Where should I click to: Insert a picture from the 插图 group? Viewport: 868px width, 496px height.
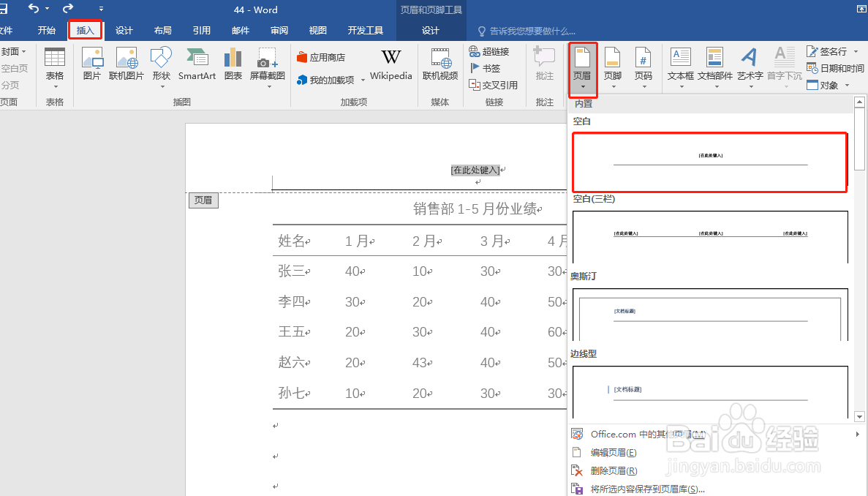coord(92,66)
